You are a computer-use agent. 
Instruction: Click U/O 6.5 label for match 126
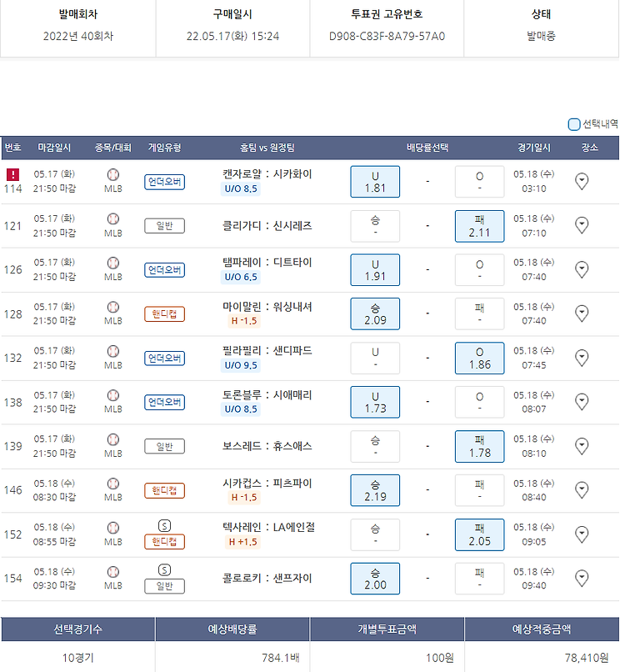(241, 277)
